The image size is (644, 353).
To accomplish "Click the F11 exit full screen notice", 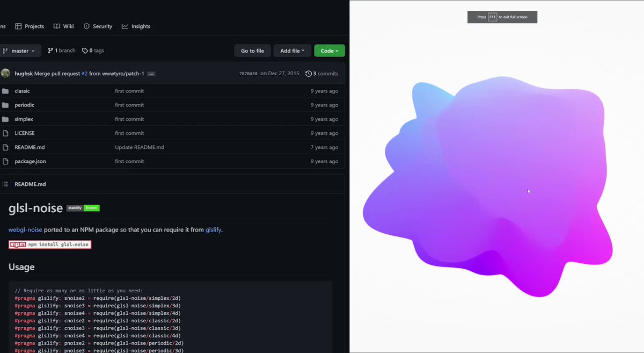I will coord(502,17).
